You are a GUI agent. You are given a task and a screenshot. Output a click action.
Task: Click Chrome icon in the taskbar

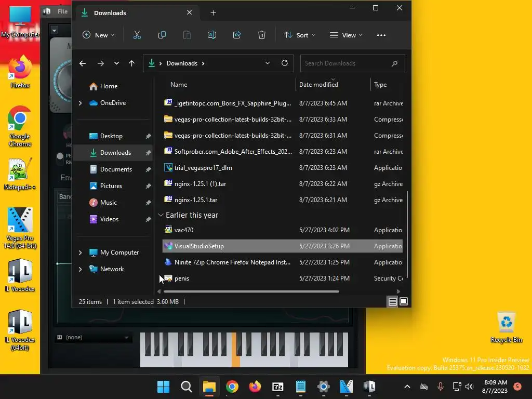coord(232,387)
